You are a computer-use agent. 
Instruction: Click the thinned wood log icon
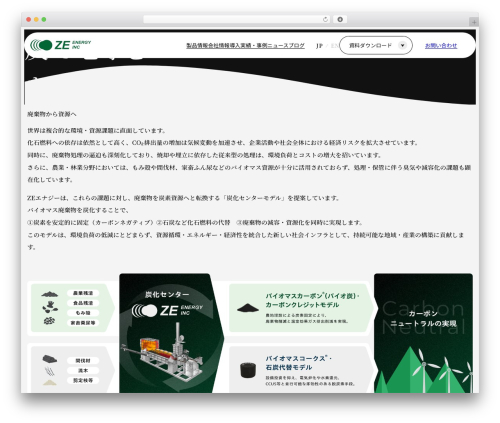click(x=50, y=359)
